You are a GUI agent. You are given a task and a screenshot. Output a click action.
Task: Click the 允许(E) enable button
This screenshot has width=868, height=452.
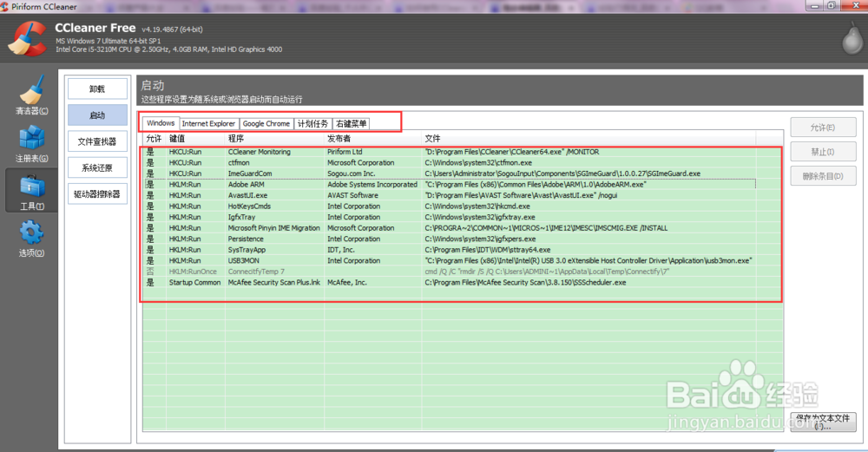coord(823,128)
